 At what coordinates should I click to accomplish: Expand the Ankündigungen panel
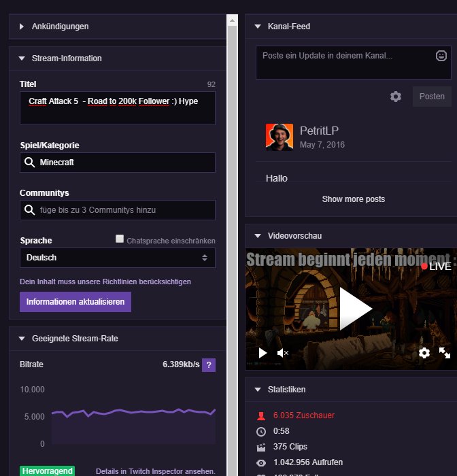pos(22,27)
